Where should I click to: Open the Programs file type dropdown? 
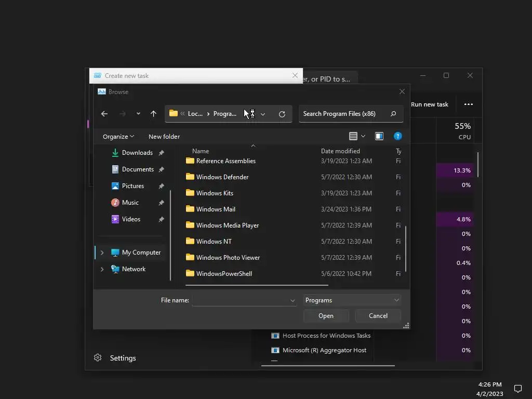[x=352, y=300]
